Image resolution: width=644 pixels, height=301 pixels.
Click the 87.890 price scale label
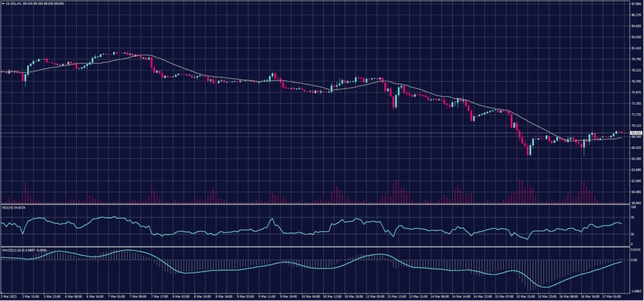coord(635,3)
